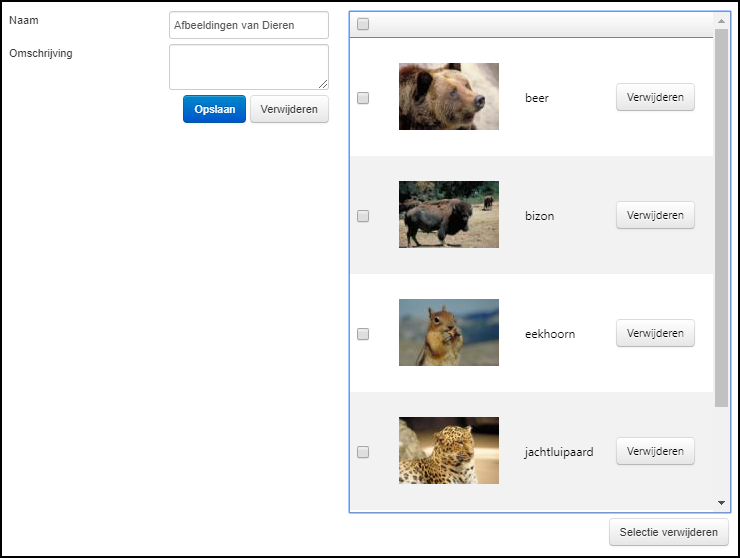
Task: Open the bison thumbnail image
Action: 449,214
